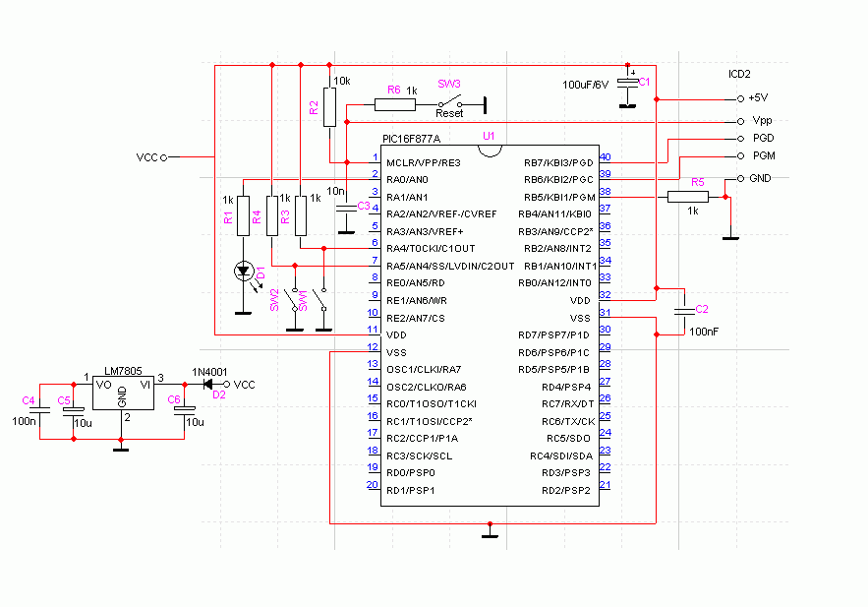Click the MCLR/VPP/RE3 pin label
This screenshot has width=868, height=607.
[424, 163]
